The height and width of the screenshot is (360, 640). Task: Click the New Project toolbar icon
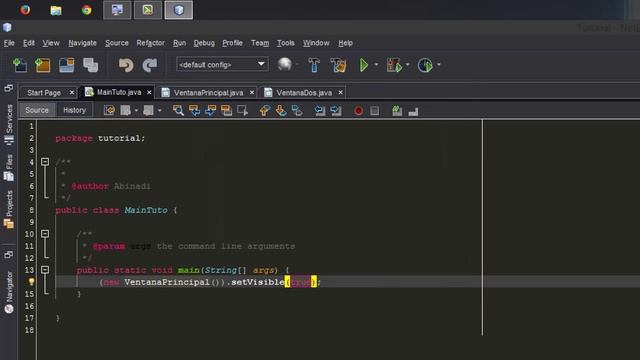[x=42, y=65]
